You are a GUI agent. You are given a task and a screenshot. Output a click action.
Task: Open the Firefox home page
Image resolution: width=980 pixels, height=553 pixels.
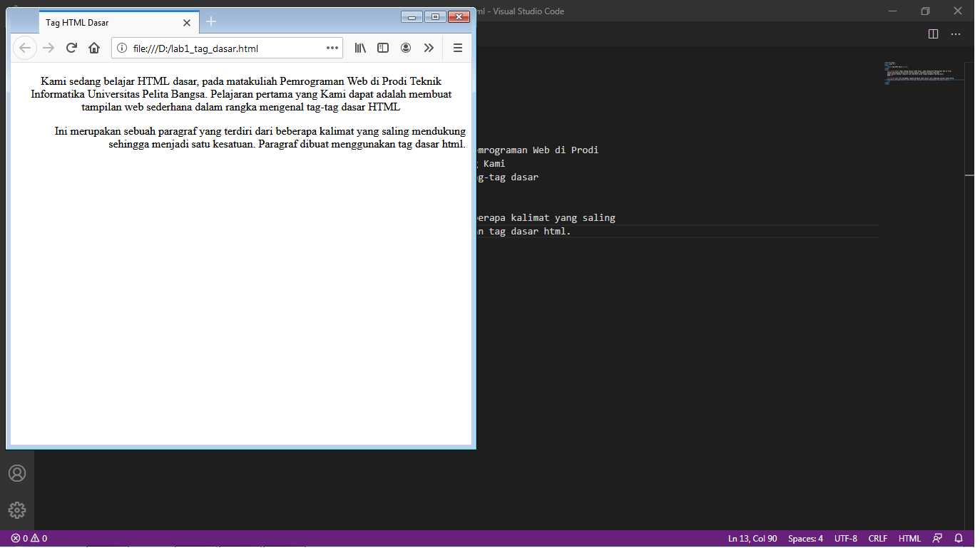94,48
